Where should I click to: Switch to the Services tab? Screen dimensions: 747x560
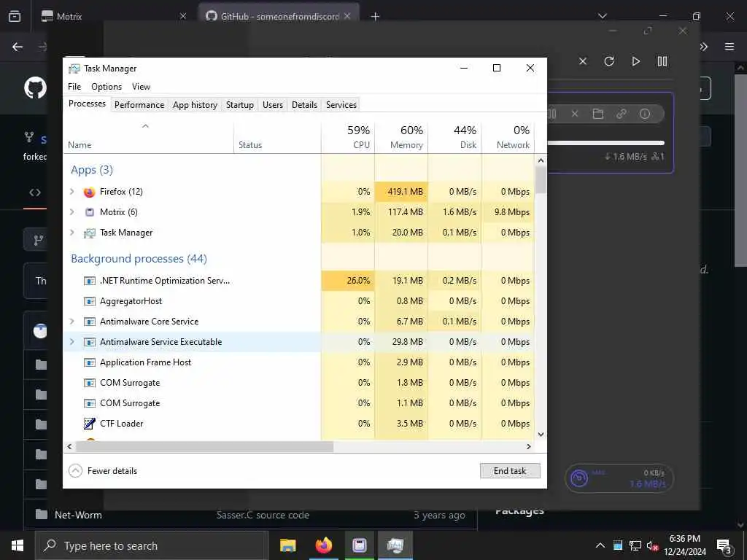pos(341,105)
